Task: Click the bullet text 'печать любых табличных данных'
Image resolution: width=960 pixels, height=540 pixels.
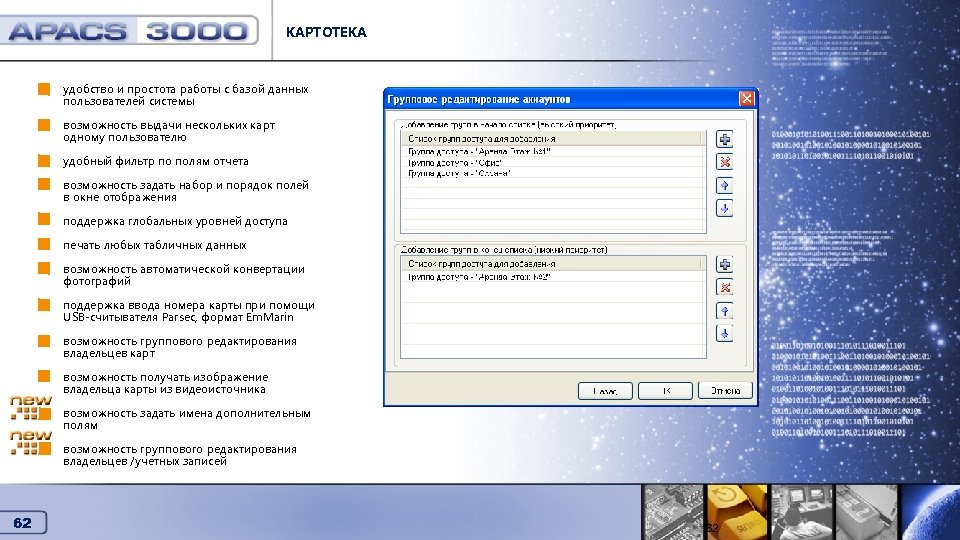Action: tap(154, 246)
